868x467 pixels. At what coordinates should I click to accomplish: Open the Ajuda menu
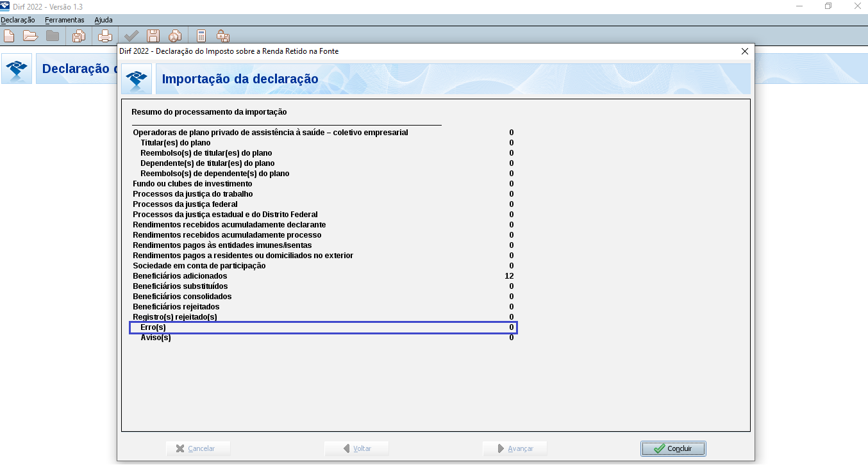pos(103,20)
